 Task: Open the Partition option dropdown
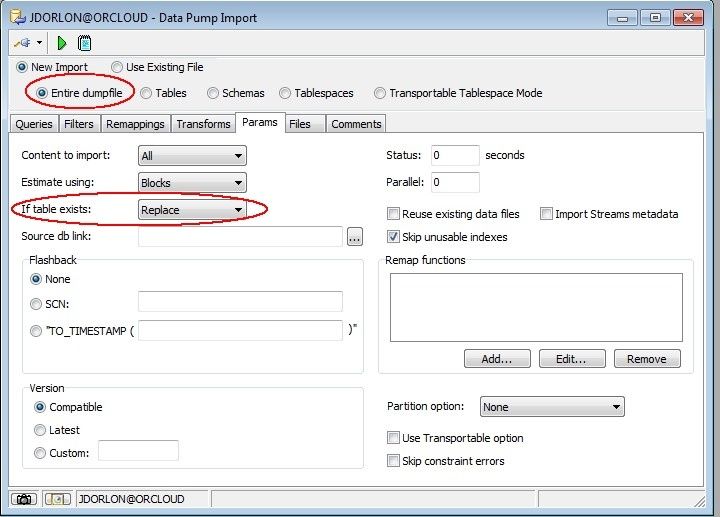pyautogui.click(x=552, y=407)
